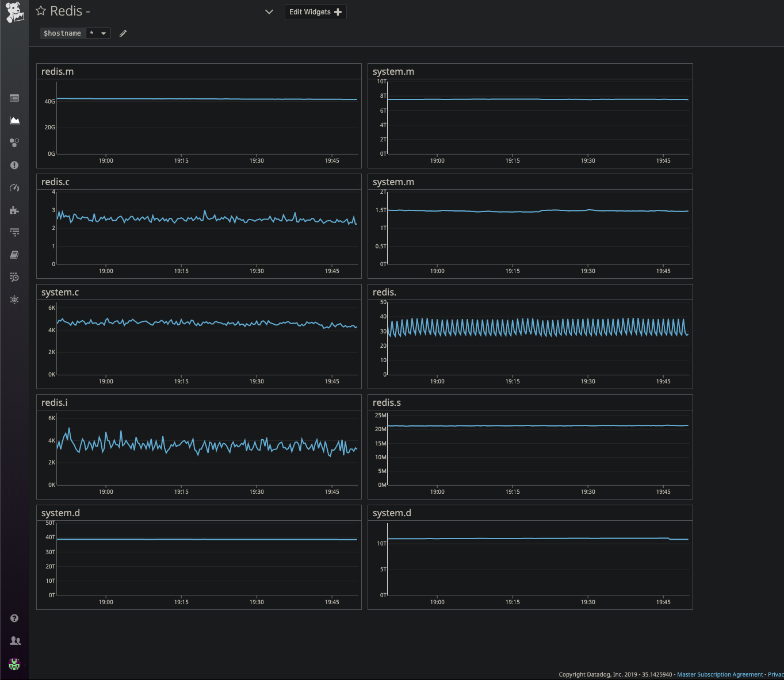Star the Redis dashboard as favorite
784x680 pixels.
coord(41,11)
